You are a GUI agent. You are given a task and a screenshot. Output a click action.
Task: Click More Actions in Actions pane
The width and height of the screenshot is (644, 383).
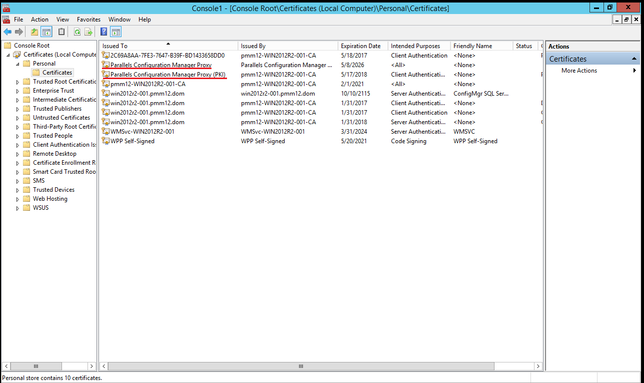click(579, 71)
